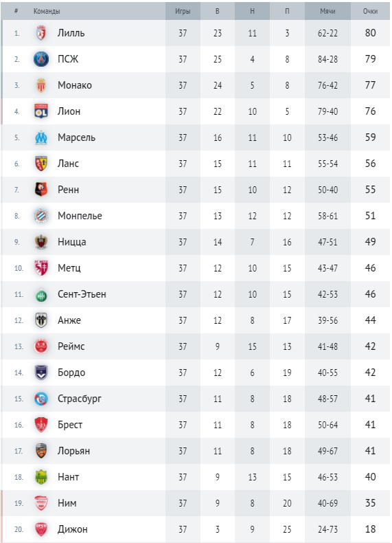Open the Лион club logo
This screenshot has height=543, width=392.
pos(41,111)
